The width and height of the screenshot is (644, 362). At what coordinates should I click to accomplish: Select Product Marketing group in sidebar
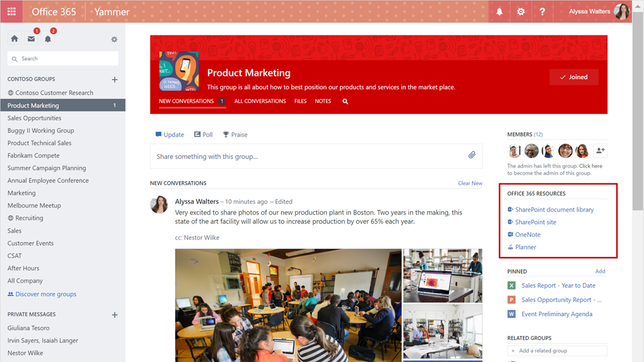63,105
